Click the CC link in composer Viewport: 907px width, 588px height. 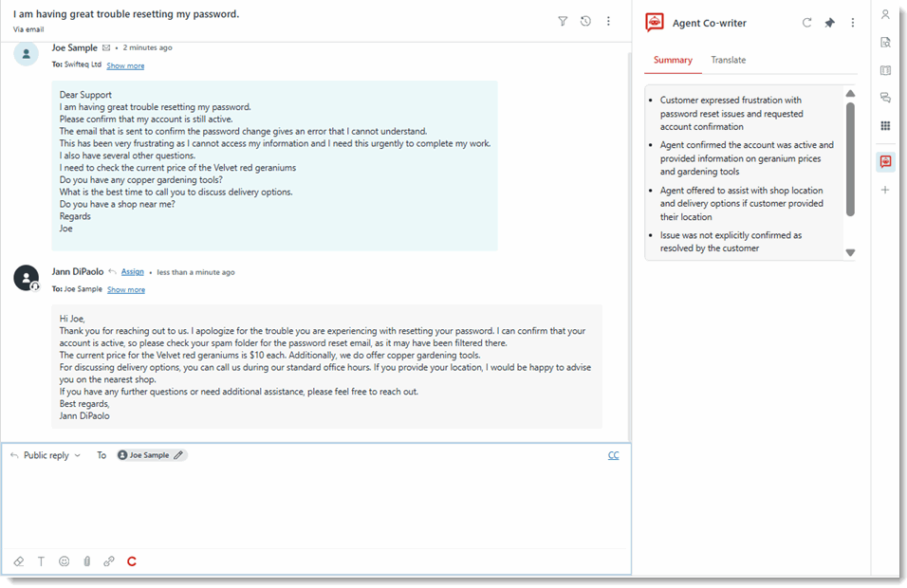613,455
